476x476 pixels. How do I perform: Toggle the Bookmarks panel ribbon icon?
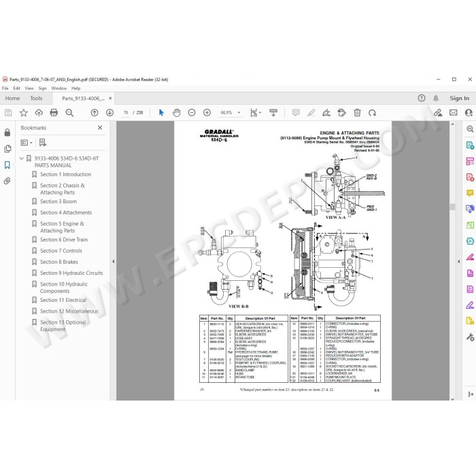7,165
